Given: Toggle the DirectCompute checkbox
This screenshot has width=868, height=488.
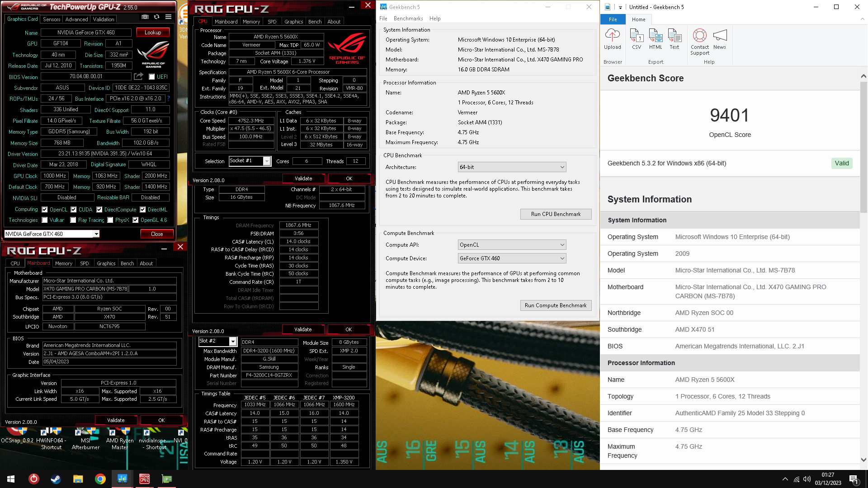Looking at the screenshot, I should [x=99, y=210].
